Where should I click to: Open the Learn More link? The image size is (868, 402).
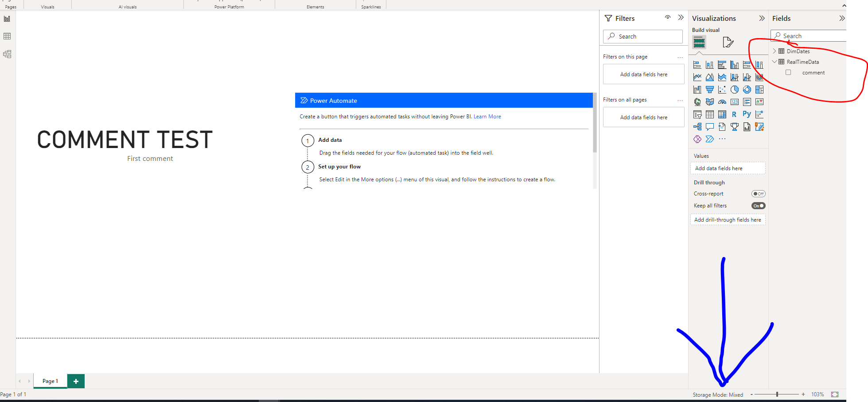[487, 117]
